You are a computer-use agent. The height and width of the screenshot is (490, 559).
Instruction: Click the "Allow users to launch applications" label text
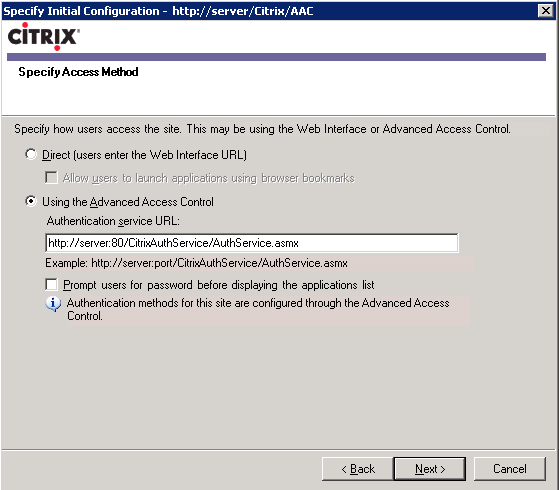click(209, 178)
